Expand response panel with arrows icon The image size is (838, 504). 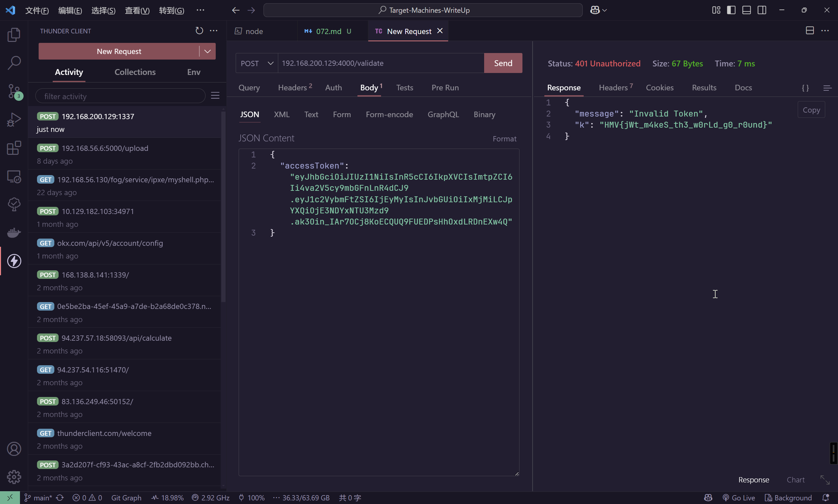click(825, 480)
